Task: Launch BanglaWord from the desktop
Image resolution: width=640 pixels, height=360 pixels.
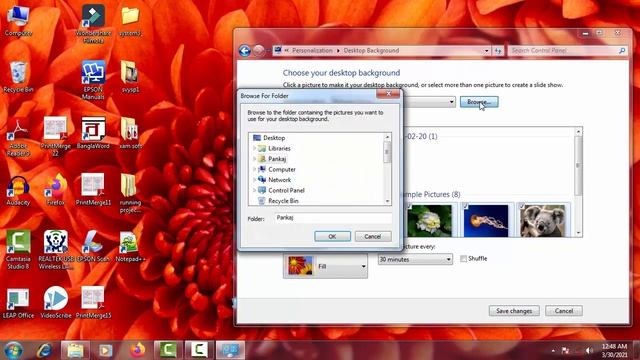Action: (x=93, y=133)
